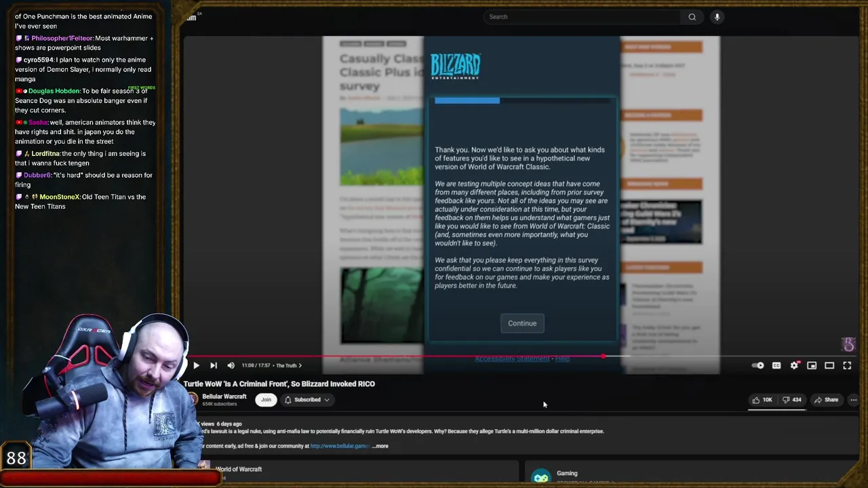Skip to the next video
The height and width of the screenshot is (488, 868).
point(214,365)
